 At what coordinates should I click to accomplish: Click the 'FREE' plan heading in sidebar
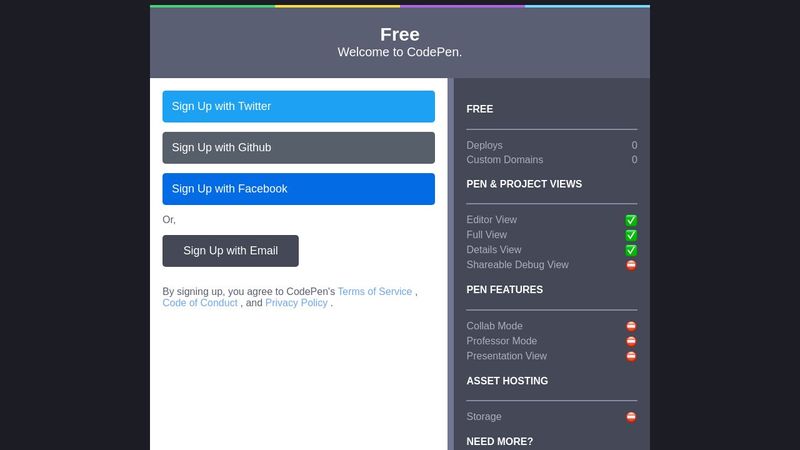click(480, 109)
